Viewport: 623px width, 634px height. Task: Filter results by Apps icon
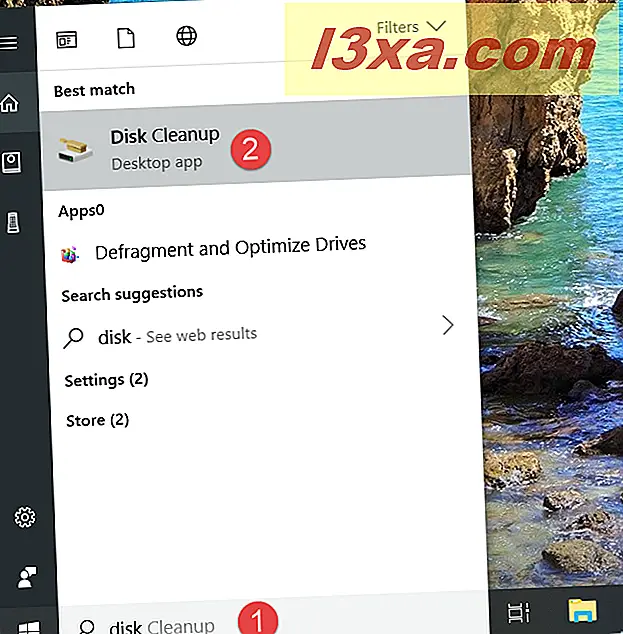(x=67, y=40)
